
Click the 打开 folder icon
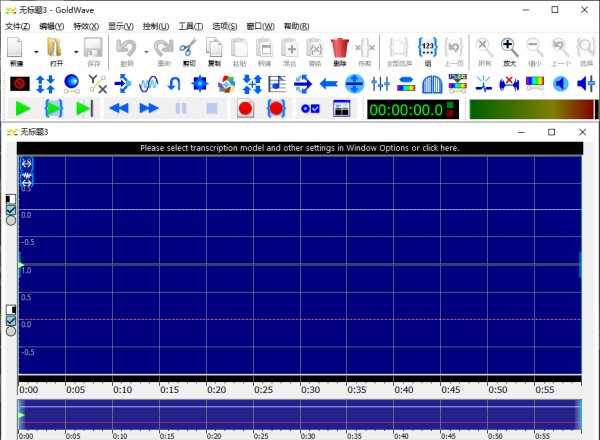54,48
